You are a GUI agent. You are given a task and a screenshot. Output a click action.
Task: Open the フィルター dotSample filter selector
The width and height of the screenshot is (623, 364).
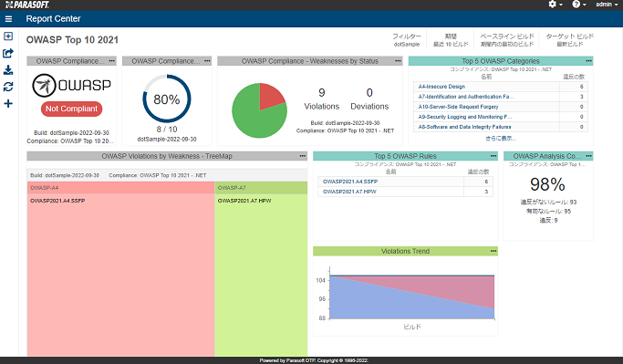click(407, 40)
